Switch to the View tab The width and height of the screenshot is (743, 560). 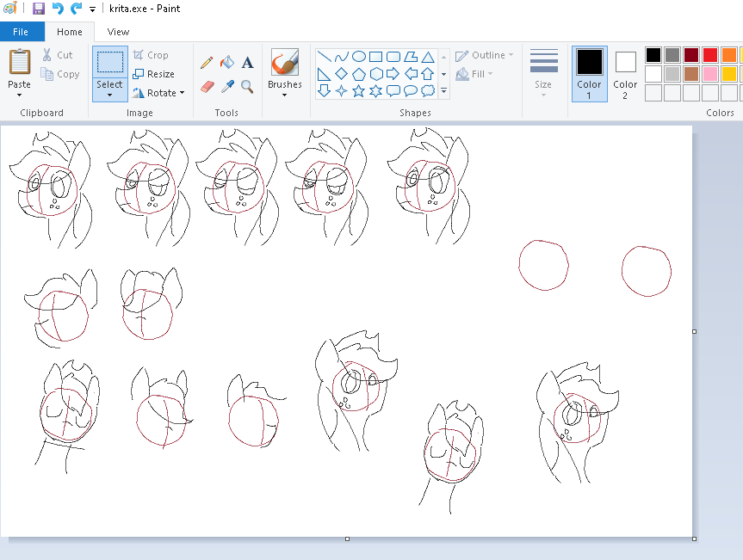point(118,32)
